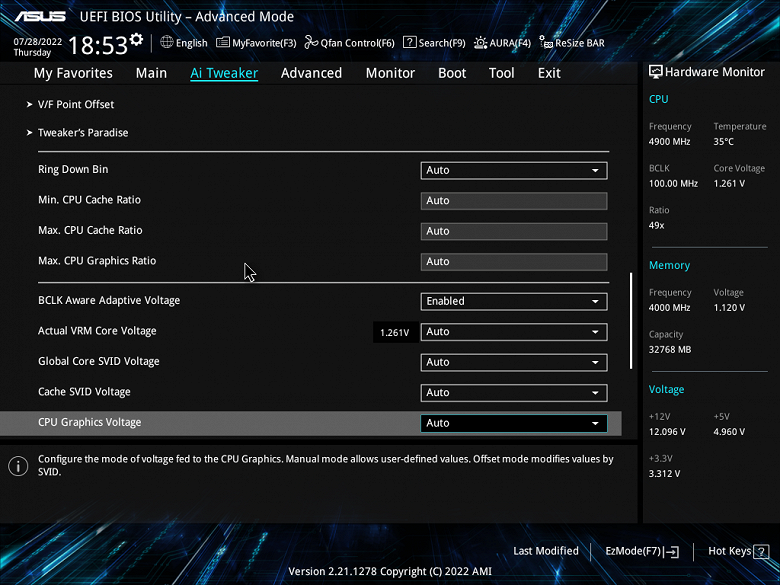Open the Monitor tab

click(x=390, y=73)
